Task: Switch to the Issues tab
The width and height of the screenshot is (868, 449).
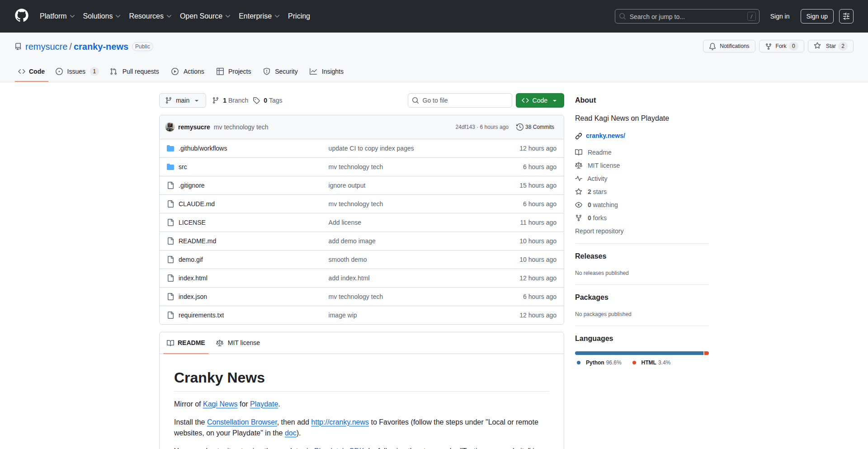Action: [76, 71]
